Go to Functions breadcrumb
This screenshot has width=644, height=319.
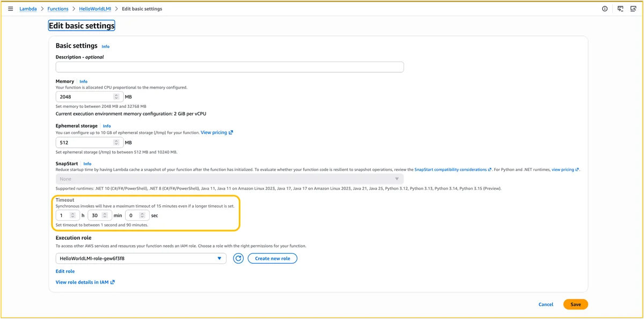click(x=58, y=9)
